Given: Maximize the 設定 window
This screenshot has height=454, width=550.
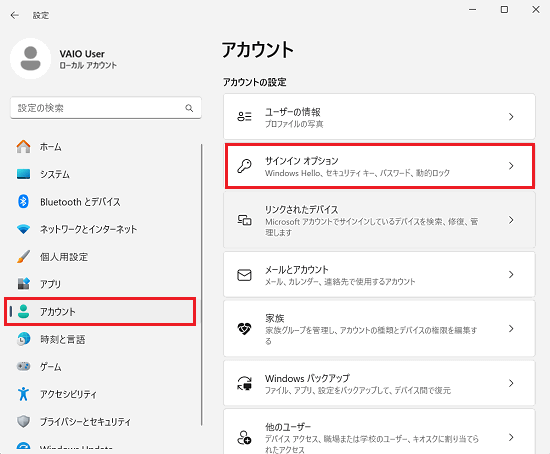Looking at the screenshot, I should click(x=504, y=9).
